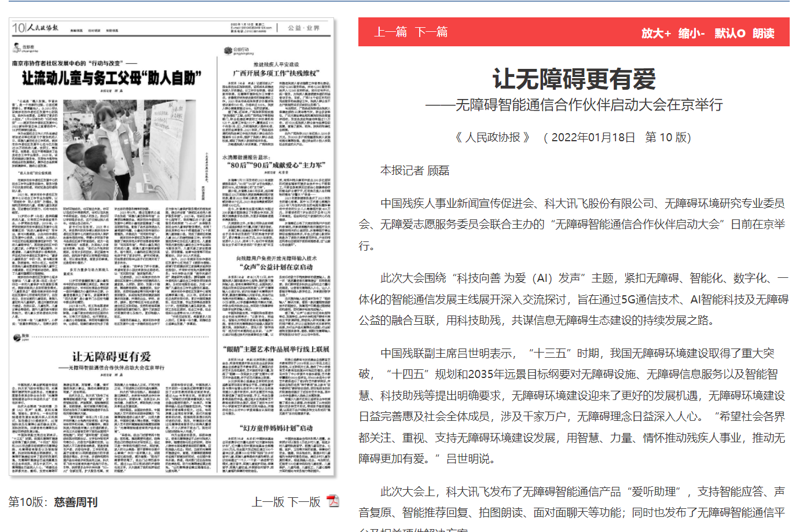The height and width of the screenshot is (532, 803).
Task: Go to next article via 下一篇
Action: (432, 32)
